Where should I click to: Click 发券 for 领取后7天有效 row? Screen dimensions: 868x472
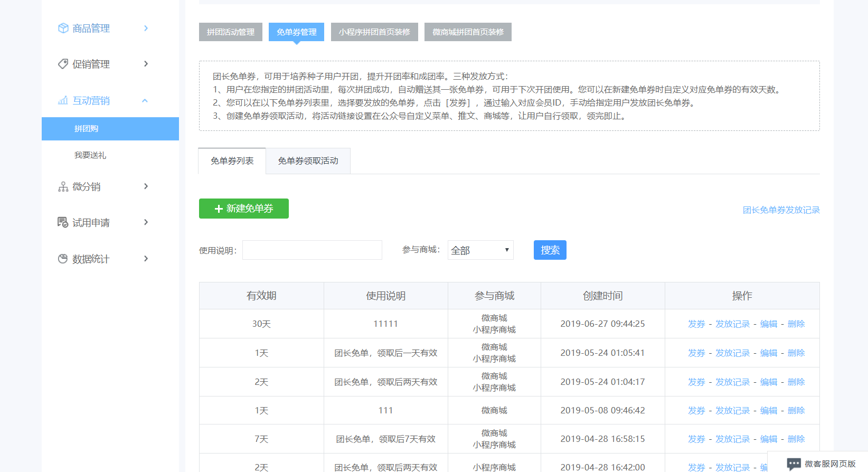point(696,439)
